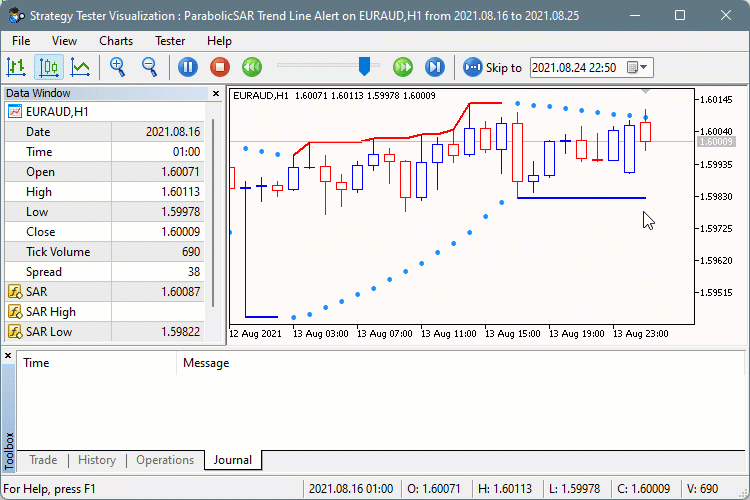
Task: Open the Help menu
Action: [220, 41]
